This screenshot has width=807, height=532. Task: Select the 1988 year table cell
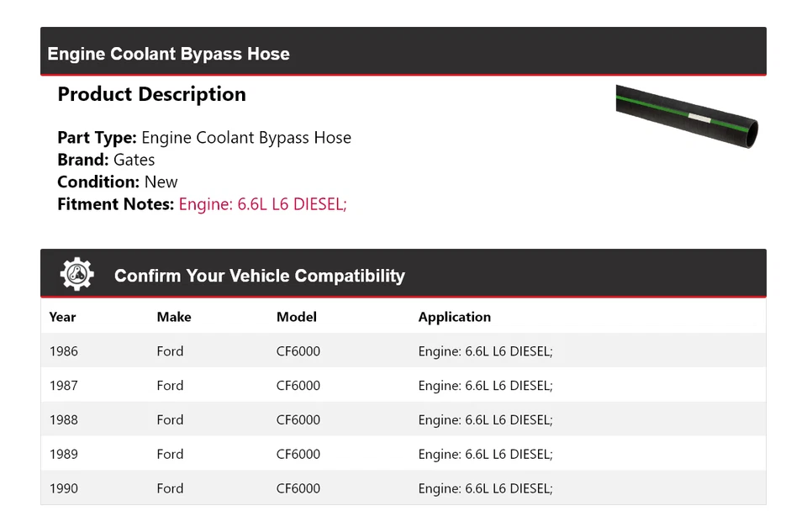pyautogui.click(x=64, y=420)
